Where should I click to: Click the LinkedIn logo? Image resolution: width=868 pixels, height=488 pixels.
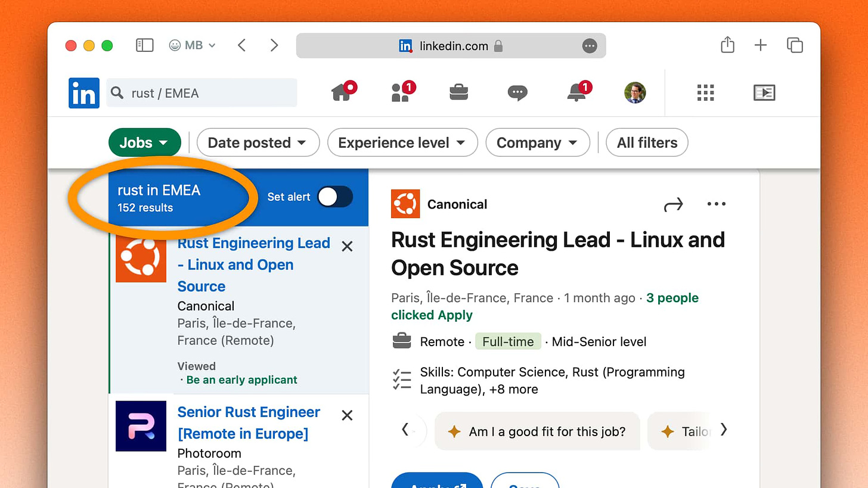(x=84, y=93)
